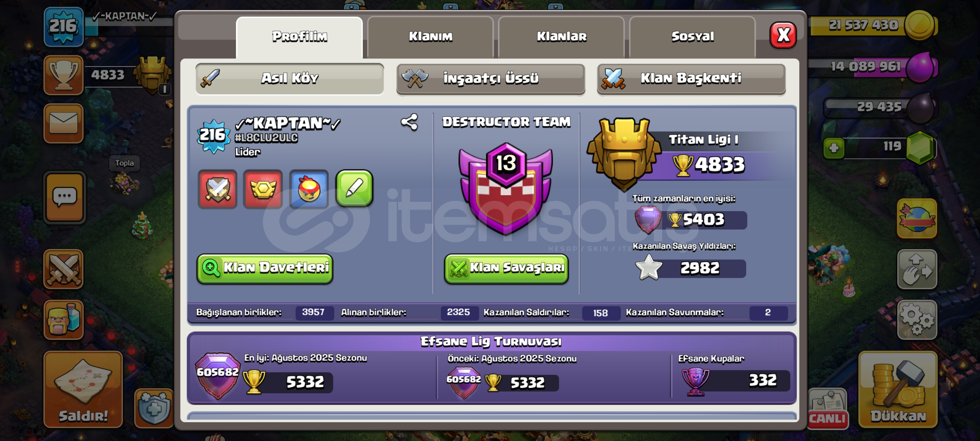Image resolution: width=980 pixels, height=441 pixels.
Task: Open the crossed-swords badge on the profile
Action: click(218, 189)
